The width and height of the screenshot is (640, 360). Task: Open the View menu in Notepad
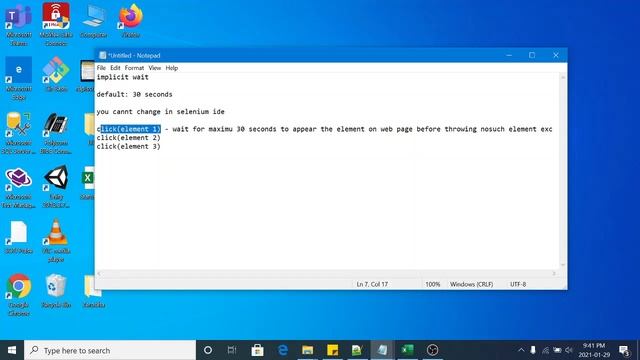click(x=155, y=68)
